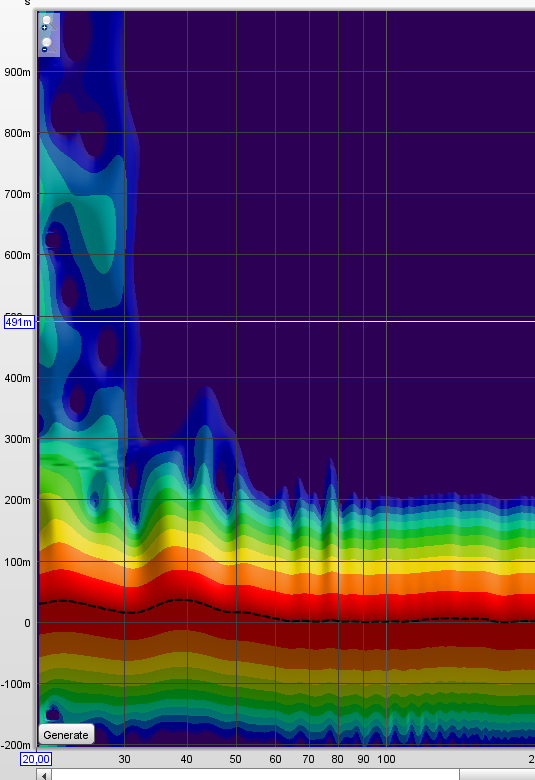535x780 pixels.
Task: Click the 700m time axis label
Action: click(x=17, y=194)
